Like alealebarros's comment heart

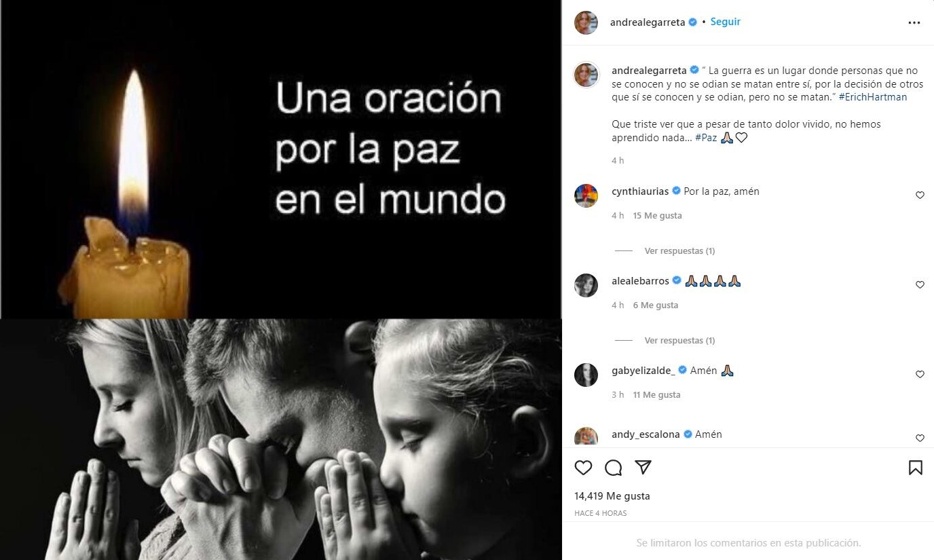[920, 285]
